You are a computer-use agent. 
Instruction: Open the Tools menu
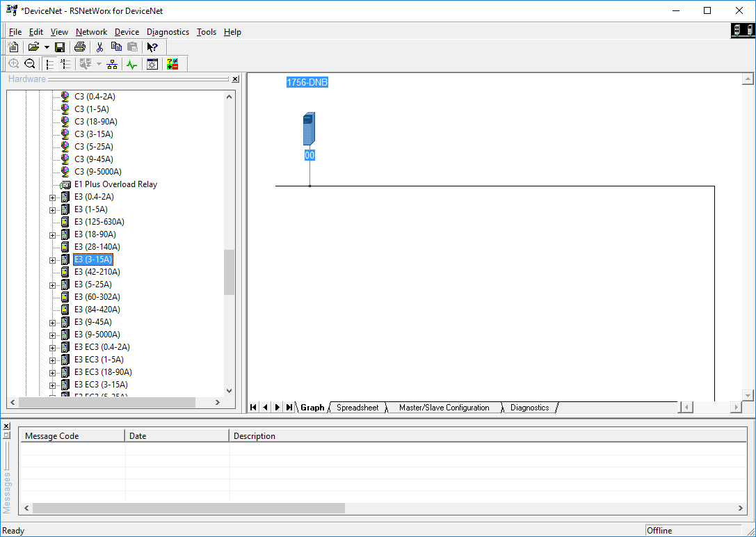(207, 32)
